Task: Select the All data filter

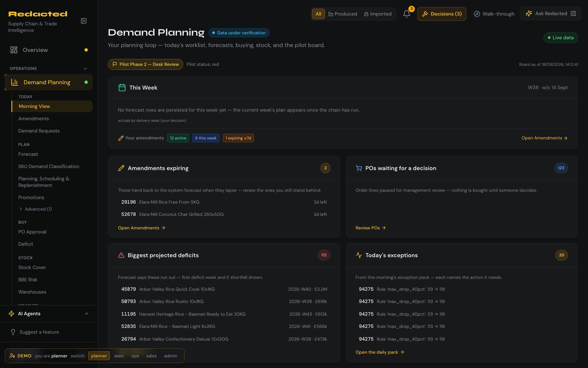Action: click(x=318, y=14)
